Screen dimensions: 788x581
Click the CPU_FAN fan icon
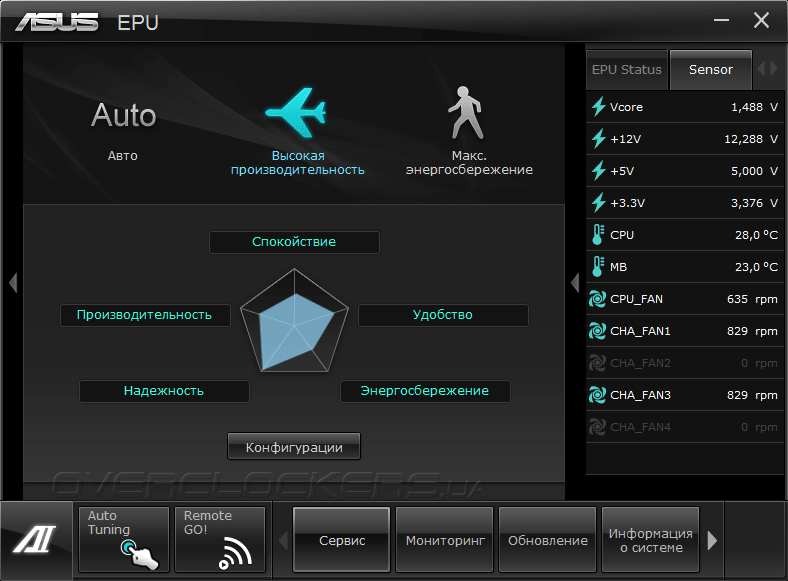pos(597,299)
